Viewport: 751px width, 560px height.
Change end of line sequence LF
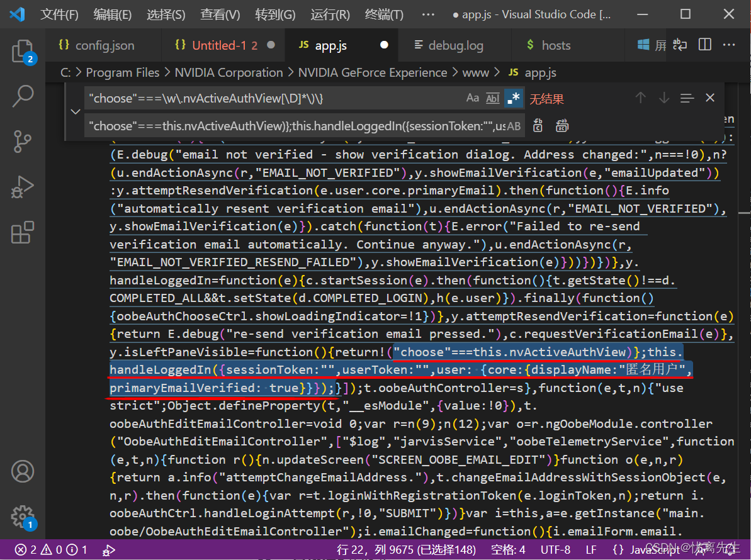click(591, 550)
